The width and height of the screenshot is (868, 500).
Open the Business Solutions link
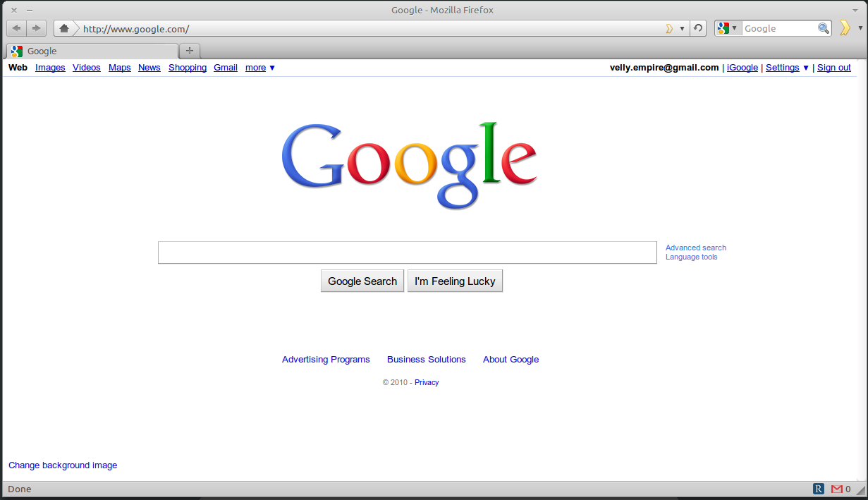coord(427,360)
